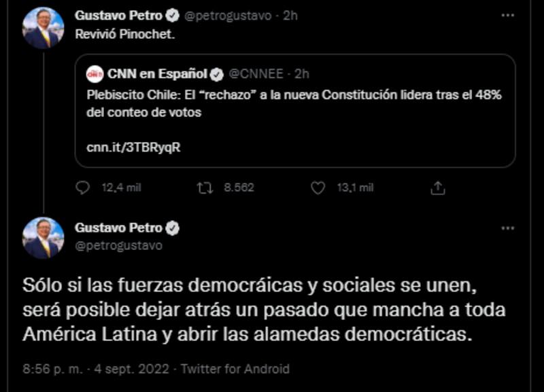Click the CNN en Español logo avatar
This screenshot has width=544, height=392.
pyautogui.click(x=95, y=73)
